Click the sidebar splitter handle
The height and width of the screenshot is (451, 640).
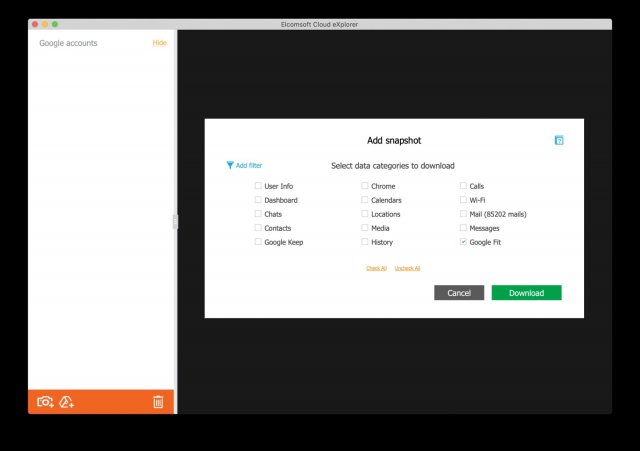(175, 221)
